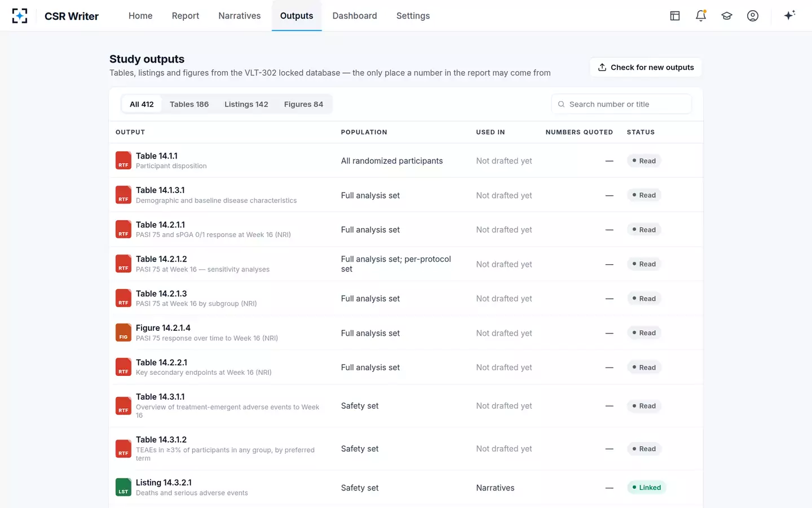Click the FIG icon for Figure 14.2.1.4
The width and height of the screenshot is (812, 508).
(123, 332)
